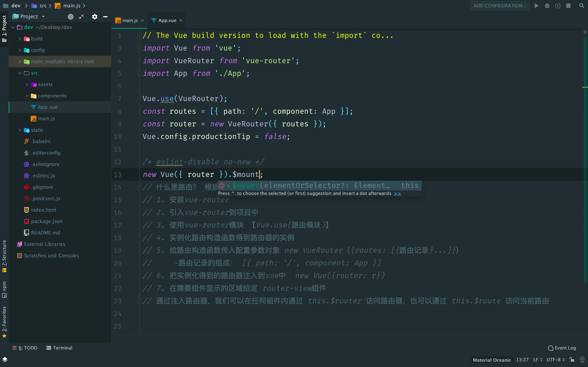The width and height of the screenshot is (588, 367).
Task: Expand the assets folder tree item
Action: [x=45, y=84]
